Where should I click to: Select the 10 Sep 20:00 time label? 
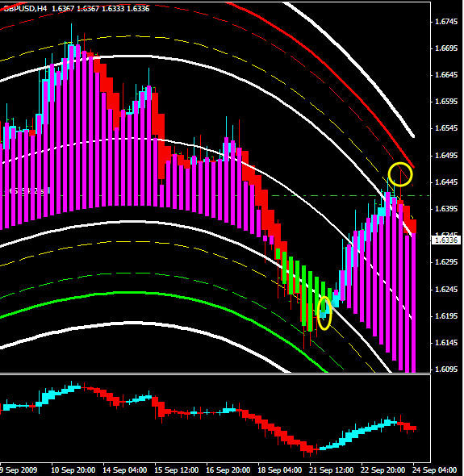point(73,470)
